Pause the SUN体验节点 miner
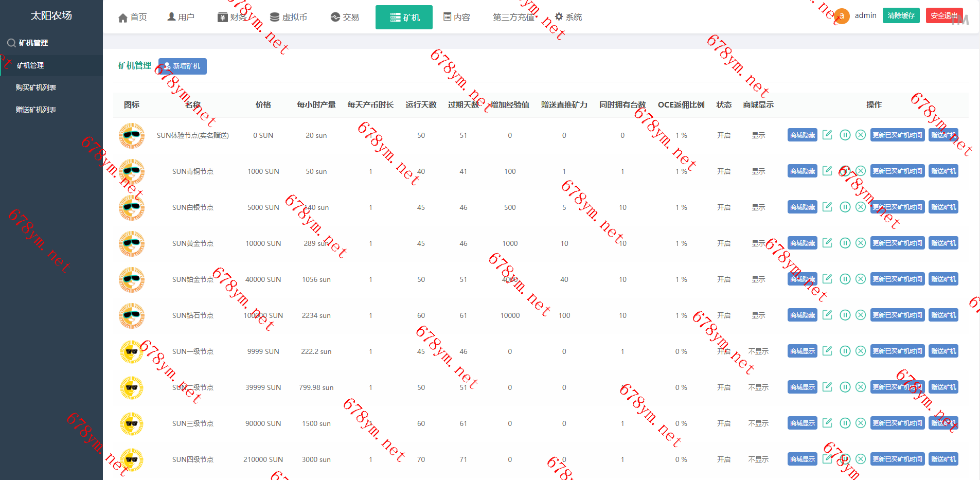Screen dimensions: 980x480 (845, 135)
